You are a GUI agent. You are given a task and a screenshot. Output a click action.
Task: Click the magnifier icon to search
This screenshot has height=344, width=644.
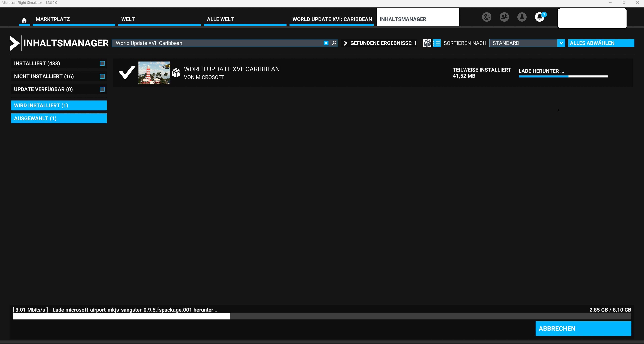click(334, 43)
